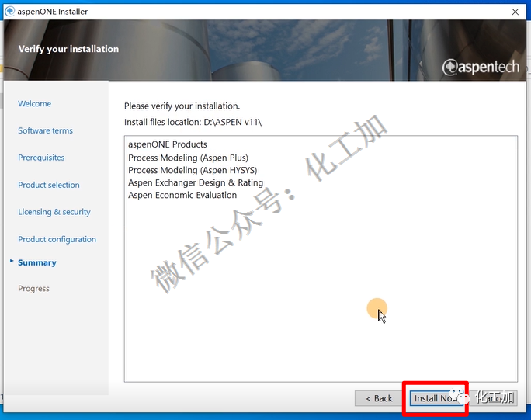Image resolution: width=531 pixels, height=420 pixels.
Task: Jump to the Product selection step
Action: point(49,185)
